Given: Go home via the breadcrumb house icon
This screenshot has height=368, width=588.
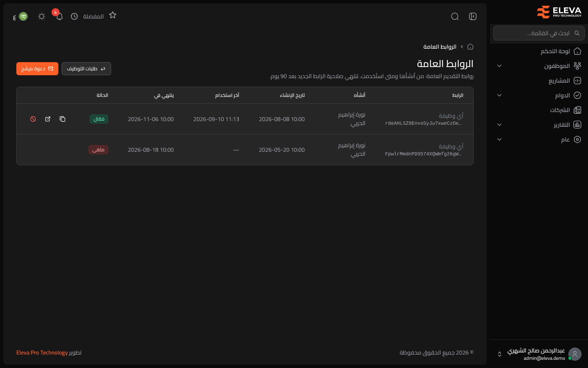Looking at the screenshot, I should click(x=470, y=47).
